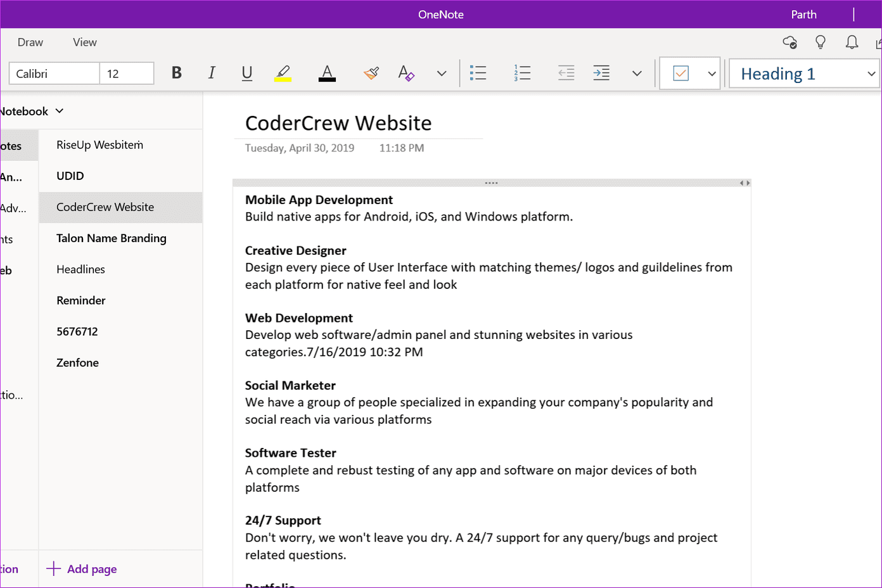
Task: Click the Tuesday, April 30, 2019 date
Action: tap(300, 148)
